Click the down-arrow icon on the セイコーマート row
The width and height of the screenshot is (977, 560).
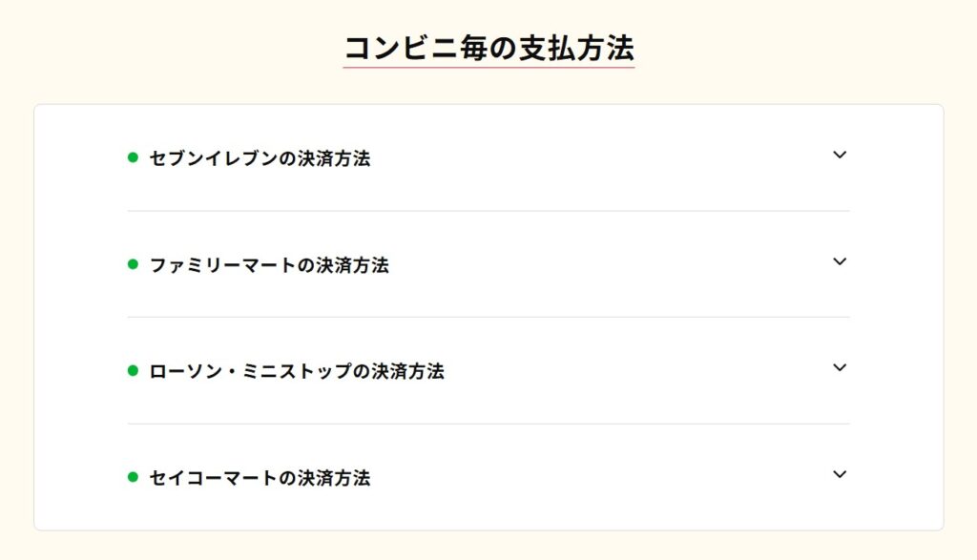(839, 474)
